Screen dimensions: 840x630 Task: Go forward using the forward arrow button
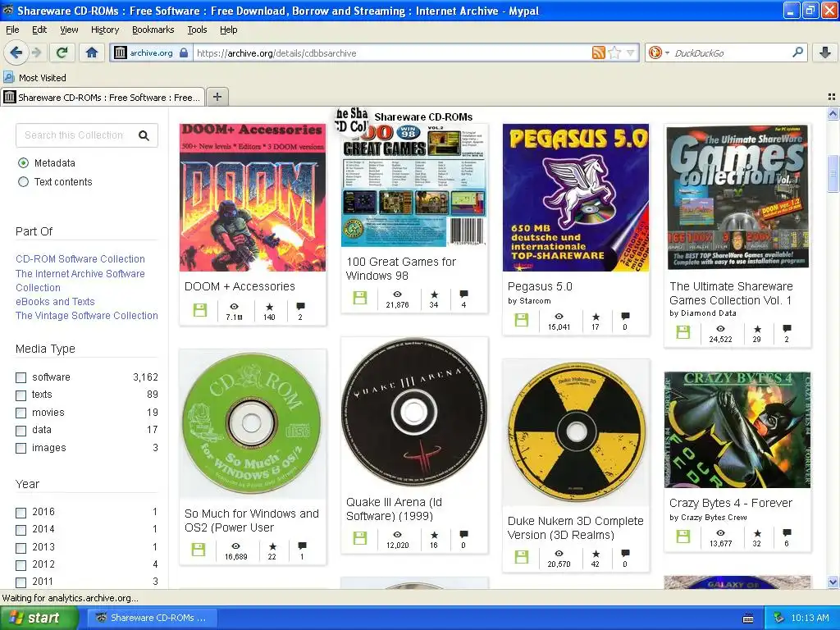coord(36,52)
